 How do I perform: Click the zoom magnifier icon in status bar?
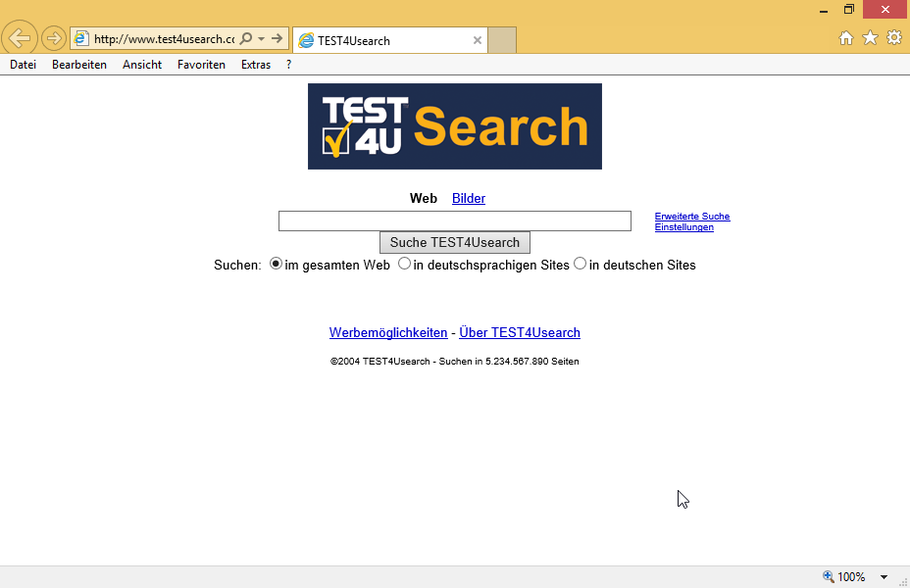(829, 576)
